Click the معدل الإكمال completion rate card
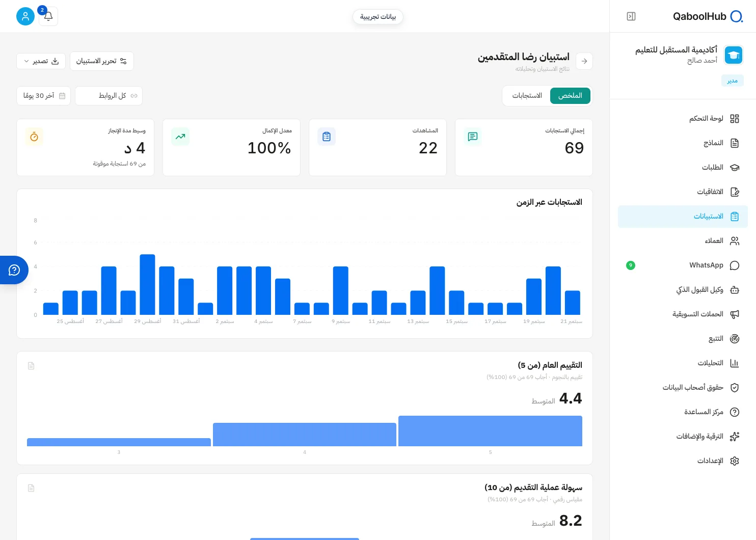756x540 pixels. 231,148
